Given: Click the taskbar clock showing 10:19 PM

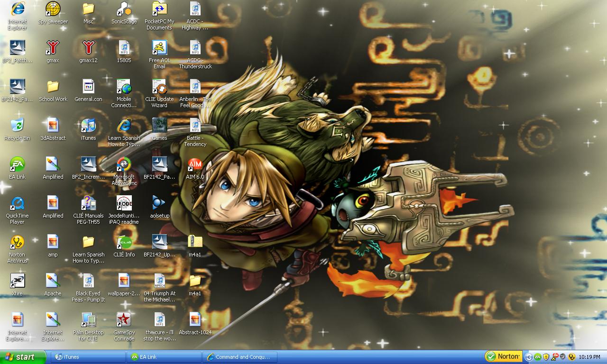Looking at the screenshot, I should tap(590, 357).
